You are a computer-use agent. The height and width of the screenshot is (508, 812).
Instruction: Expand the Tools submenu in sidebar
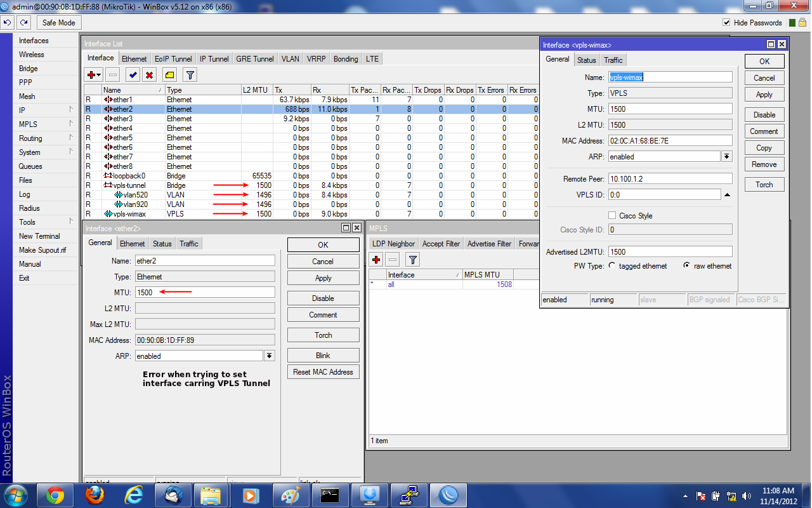[x=71, y=222]
